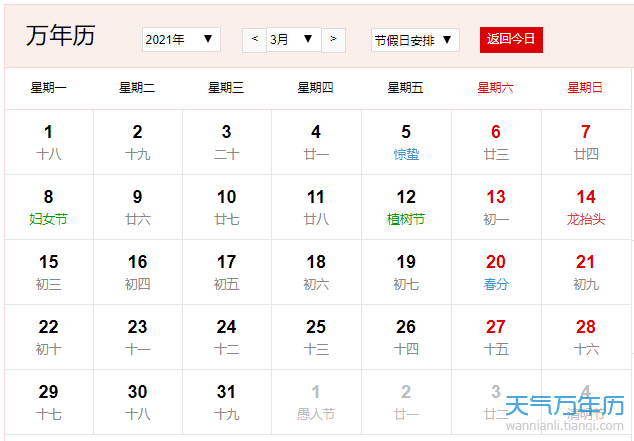Image resolution: width=634 pixels, height=441 pixels.
Task: Select March 8 妇女节 cell
Action: 49,207
